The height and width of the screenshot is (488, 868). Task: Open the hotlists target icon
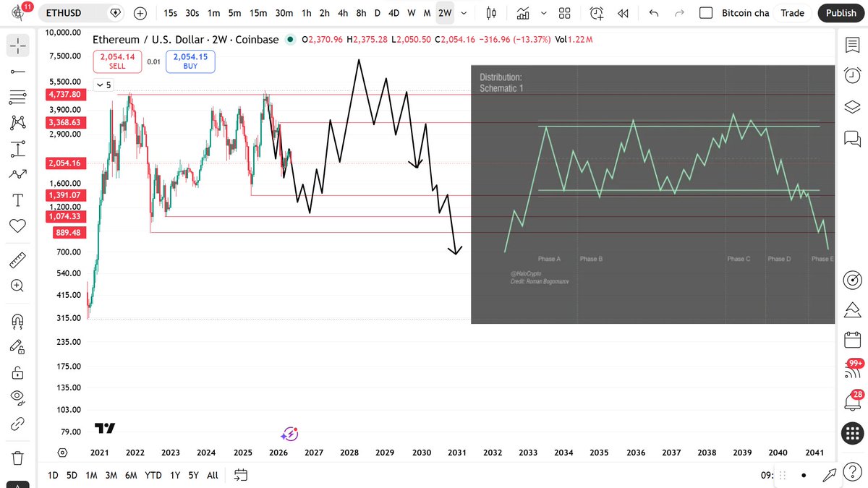pyautogui.click(x=853, y=279)
